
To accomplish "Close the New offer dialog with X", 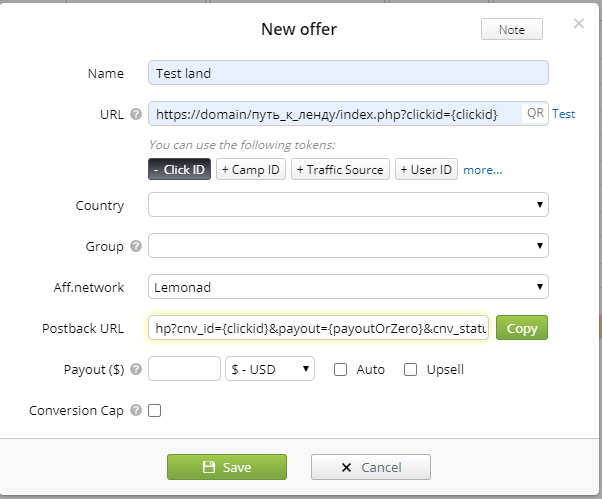I will (x=579, y=23).
